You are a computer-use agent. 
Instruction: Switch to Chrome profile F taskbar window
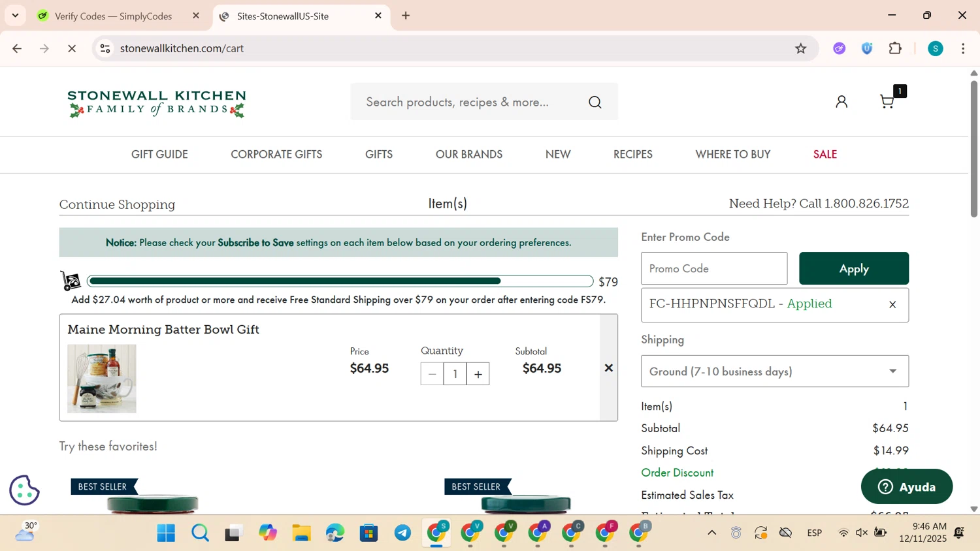point(606,533)
